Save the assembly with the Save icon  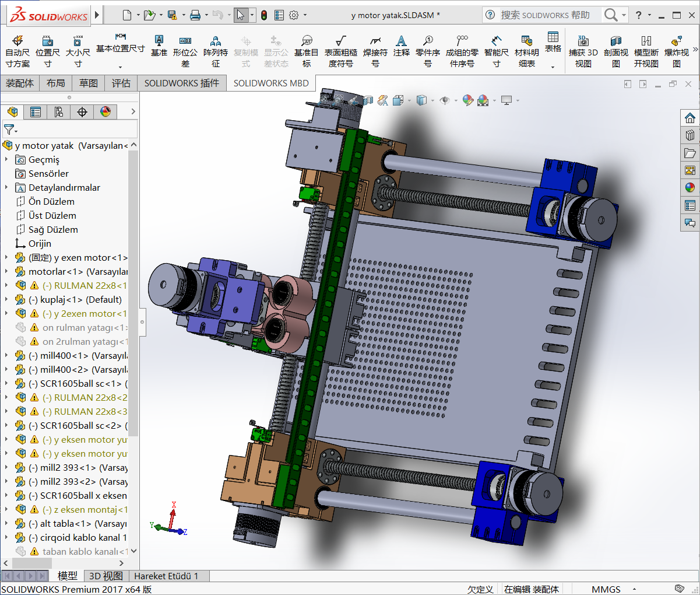172,15
